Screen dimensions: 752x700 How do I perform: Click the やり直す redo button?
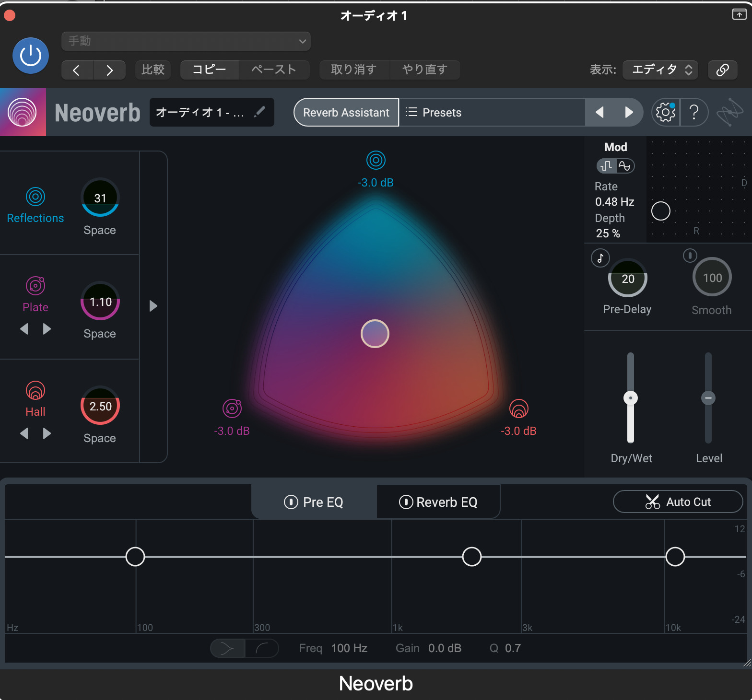pyautogui.click(x=425, y=70)
